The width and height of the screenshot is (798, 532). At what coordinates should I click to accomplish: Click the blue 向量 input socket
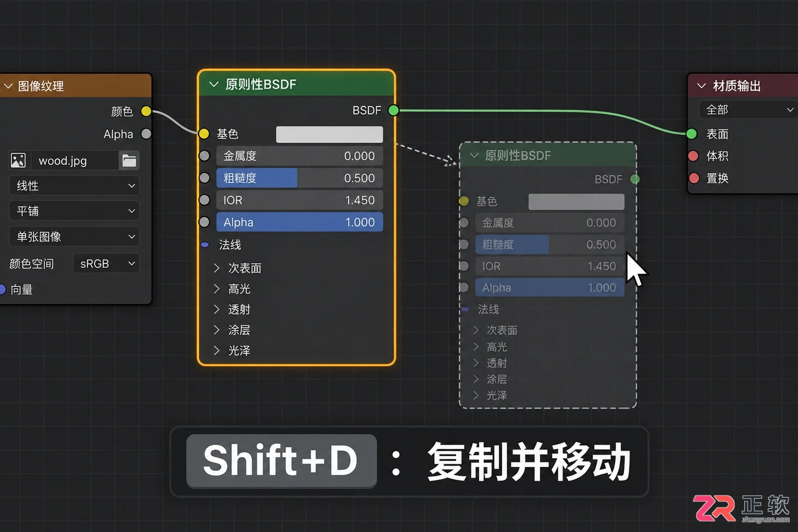point(2,289)
